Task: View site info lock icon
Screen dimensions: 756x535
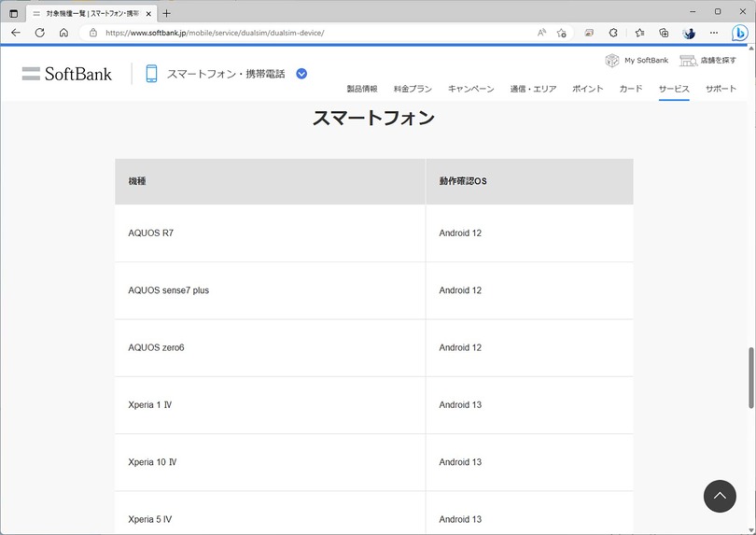Action: tap(93, 33)
